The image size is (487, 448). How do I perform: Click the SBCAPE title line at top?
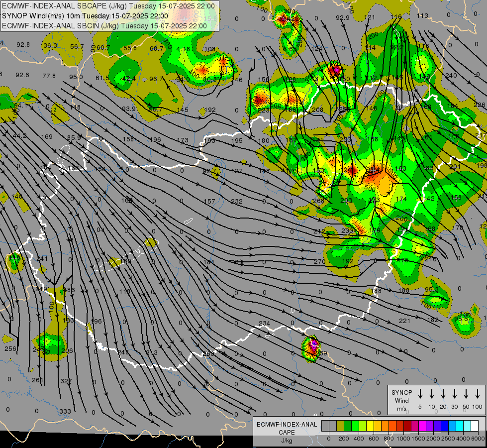[108, 6]
